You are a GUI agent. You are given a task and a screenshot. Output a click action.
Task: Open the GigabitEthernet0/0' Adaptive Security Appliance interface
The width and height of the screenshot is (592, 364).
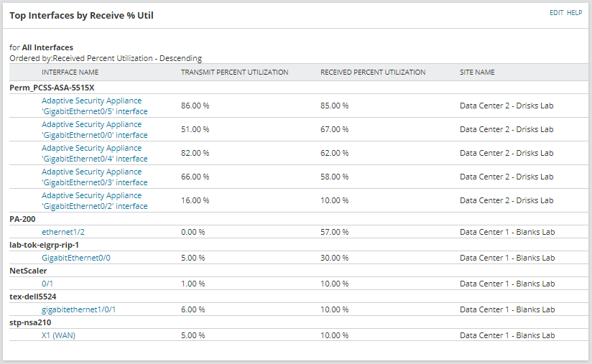tap(94, 130)
